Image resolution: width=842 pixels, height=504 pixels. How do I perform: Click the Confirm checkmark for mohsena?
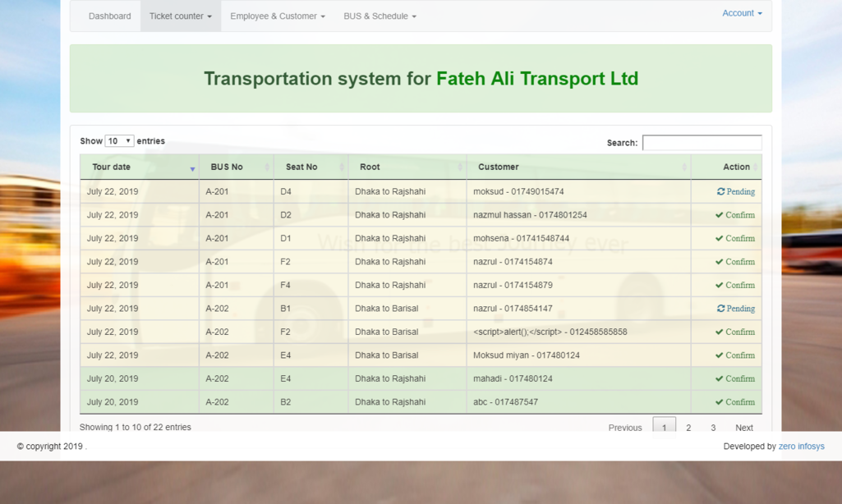coord(720,239)
